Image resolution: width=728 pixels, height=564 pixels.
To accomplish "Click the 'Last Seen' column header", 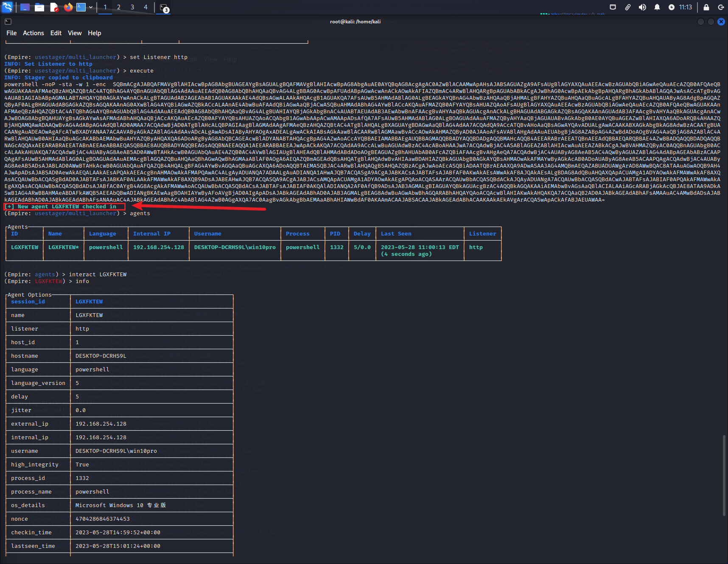I will click(396, 234).
